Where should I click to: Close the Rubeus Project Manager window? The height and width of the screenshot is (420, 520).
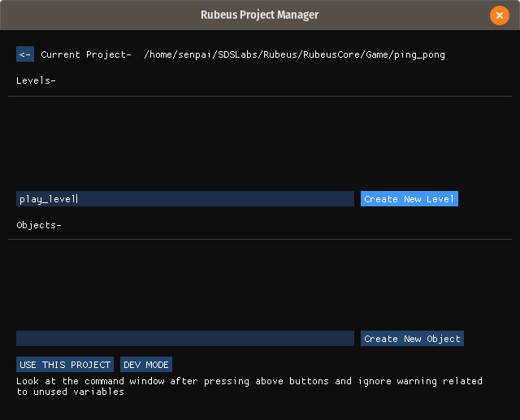500,15
